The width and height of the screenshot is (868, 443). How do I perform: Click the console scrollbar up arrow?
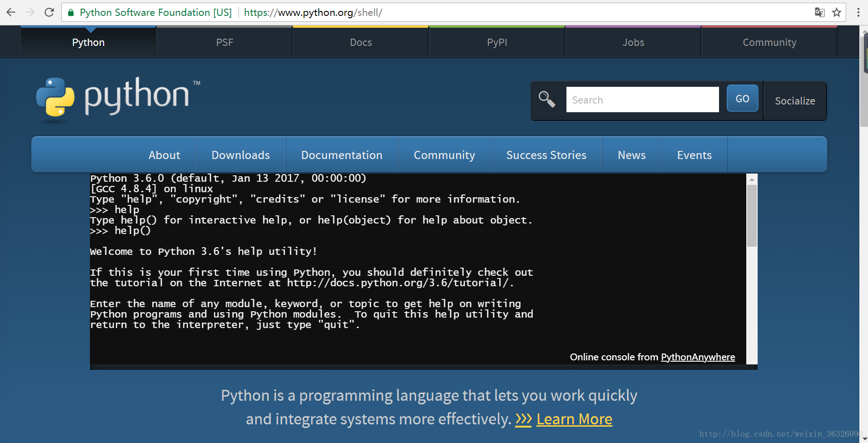pos(752,179)
